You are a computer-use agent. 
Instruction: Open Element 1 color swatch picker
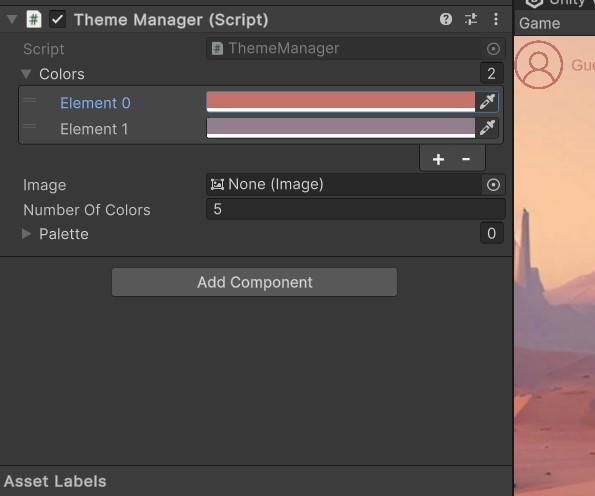pyautogui.click(x=340, y=128)
